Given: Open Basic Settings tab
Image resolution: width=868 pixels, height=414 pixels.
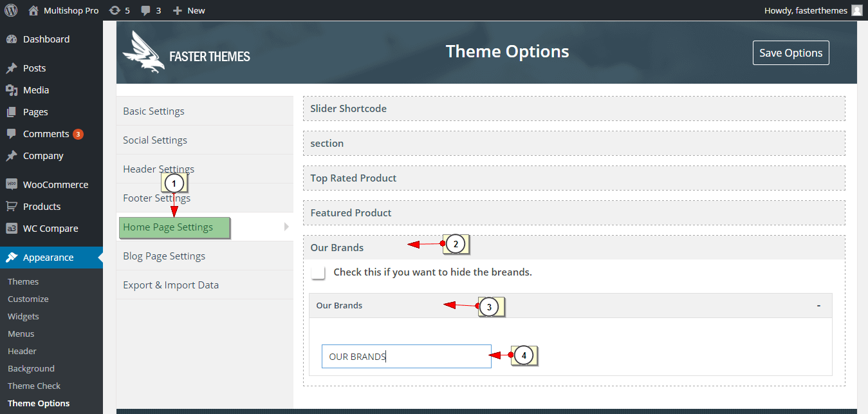Looking at the screenshot, I should point(205,111).
